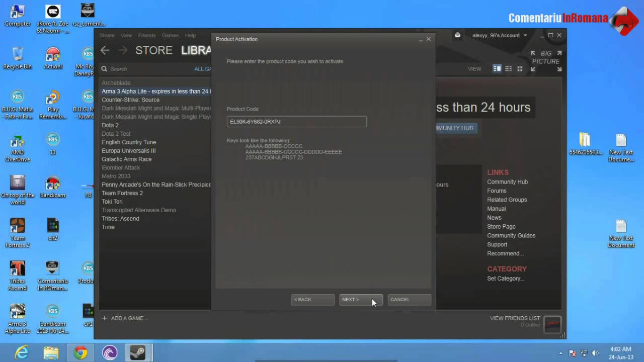
Task: Open the Manual link
Action: point(496,209)
